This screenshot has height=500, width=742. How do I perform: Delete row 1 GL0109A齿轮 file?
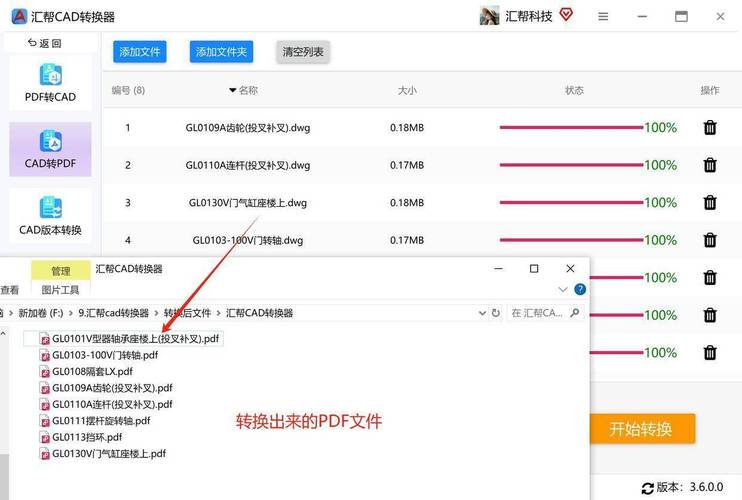710,128
